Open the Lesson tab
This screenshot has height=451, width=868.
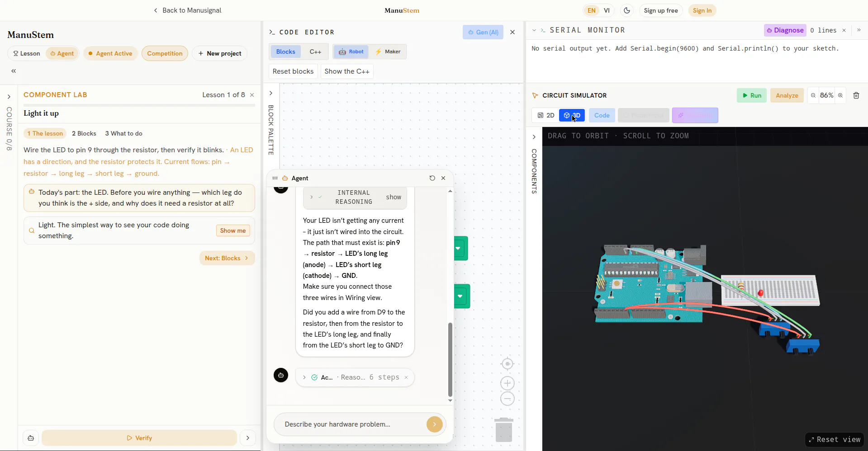coord(26,53)
